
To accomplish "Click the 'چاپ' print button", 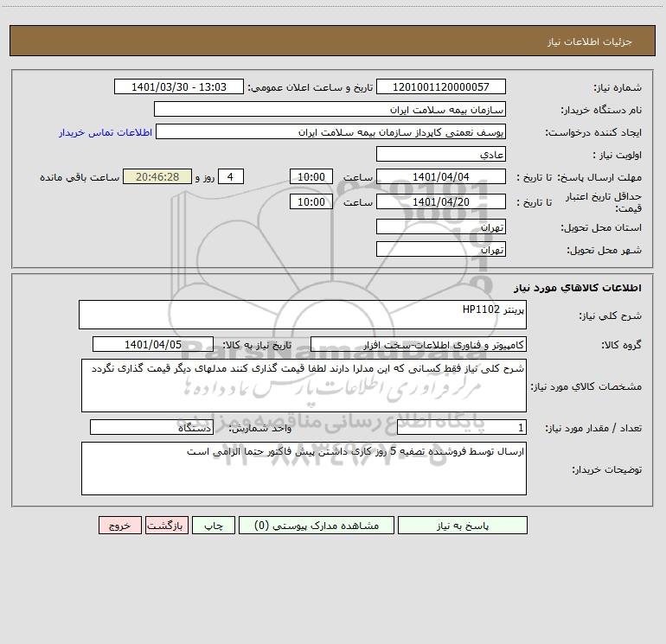I will (214, 525).
